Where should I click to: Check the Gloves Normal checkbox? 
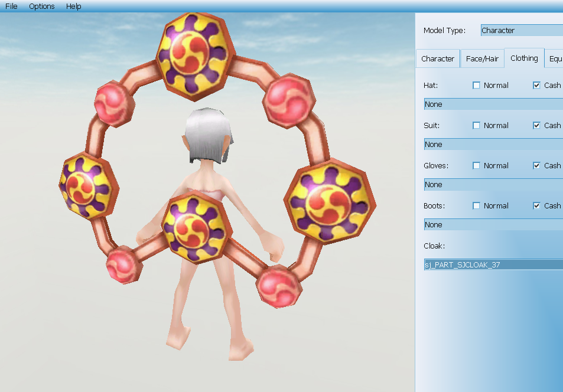click(477, 166)
